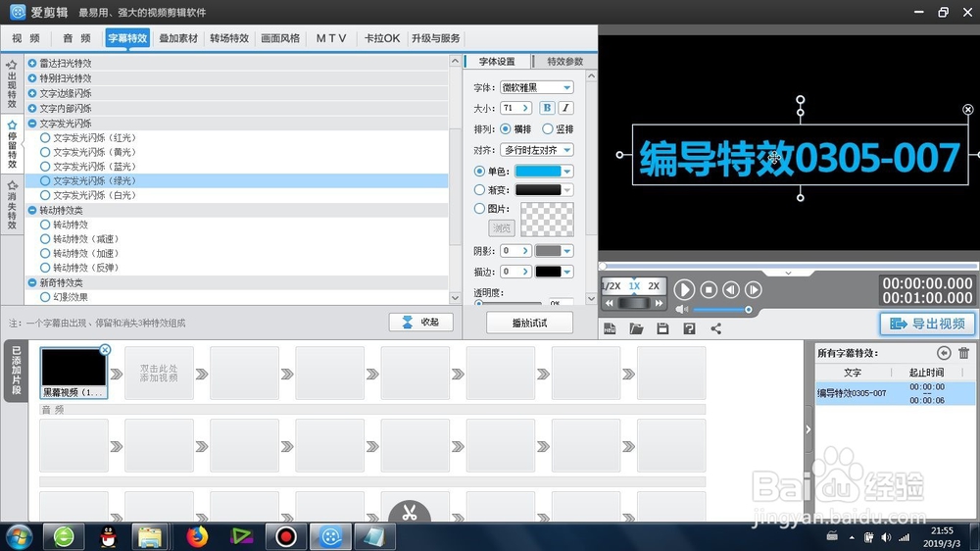Select 1/2X playback speed
Viewport: 980px width, 551px height.
click(x=611, y=286)
